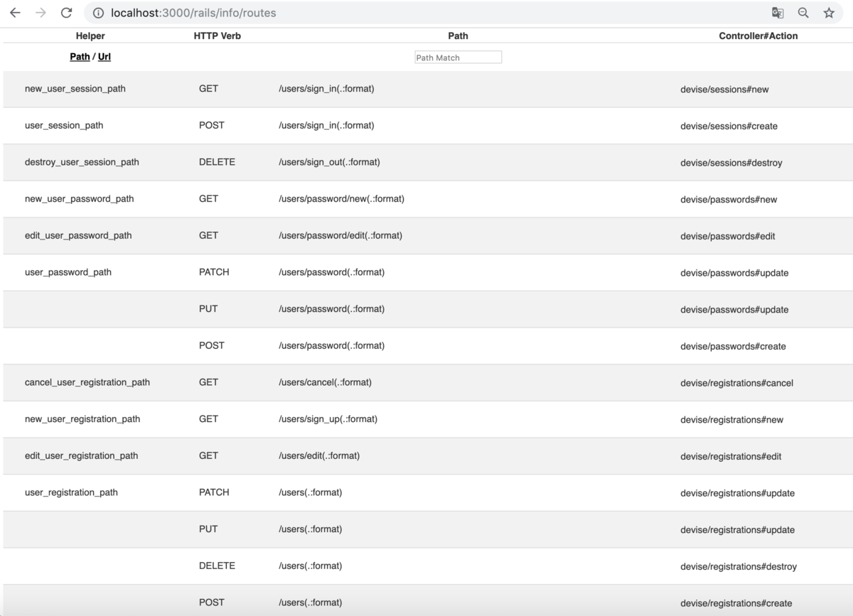
Task: Click the HTTP Verb column header
Action: [x=218, y=36]
